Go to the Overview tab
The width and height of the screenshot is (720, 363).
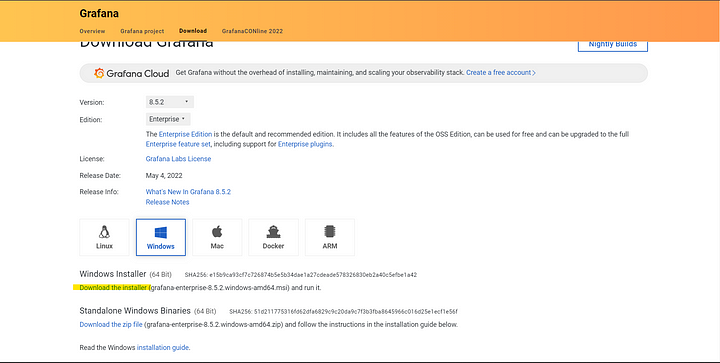[92, 31]
